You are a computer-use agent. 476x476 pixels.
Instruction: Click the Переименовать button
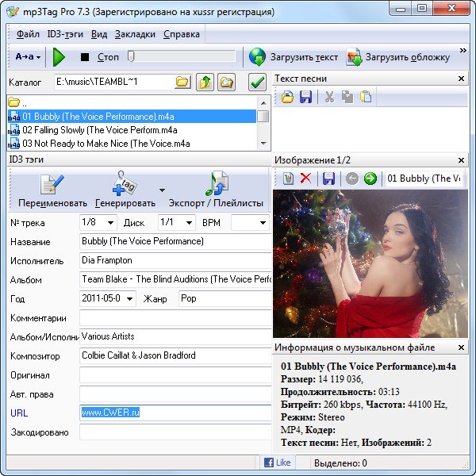[52, 190]
